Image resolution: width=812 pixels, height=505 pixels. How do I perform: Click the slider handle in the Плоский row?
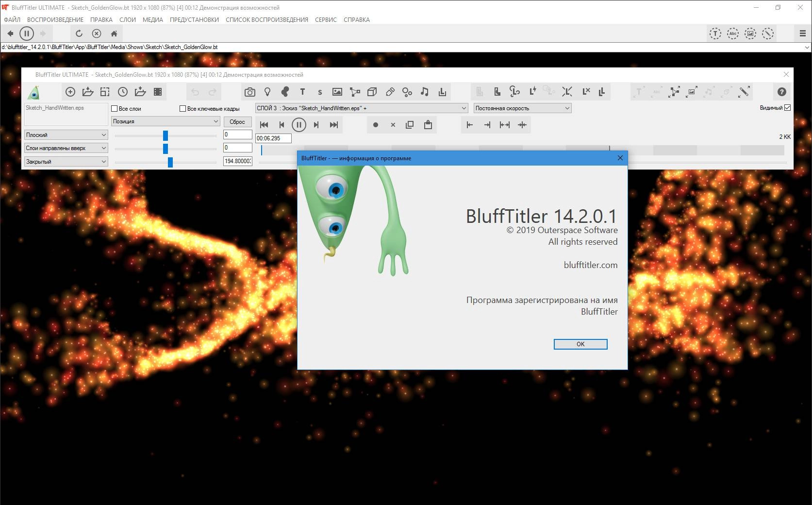pos(166,135)
